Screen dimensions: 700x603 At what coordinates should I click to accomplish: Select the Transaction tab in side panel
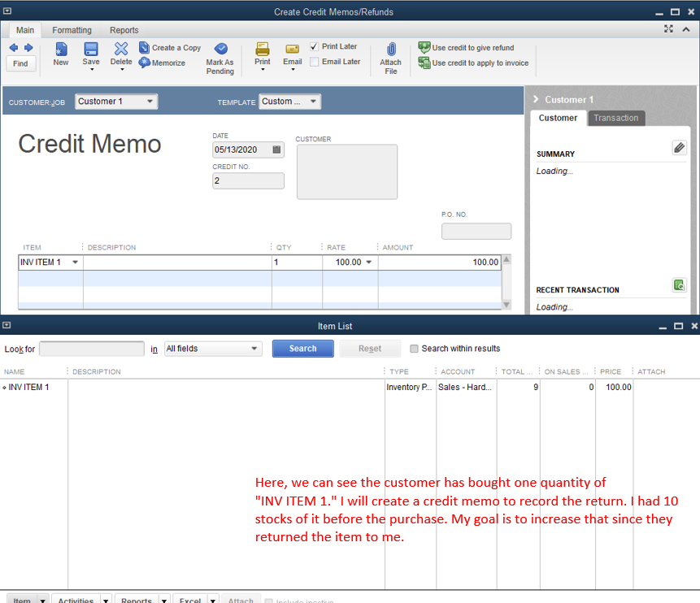(x=616, y=118)
